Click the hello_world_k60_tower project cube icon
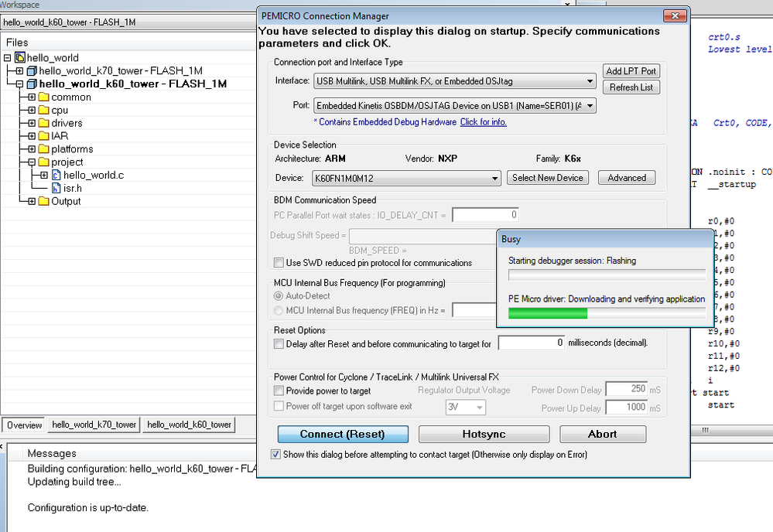 pyautogui.click(x=32, y=84)
